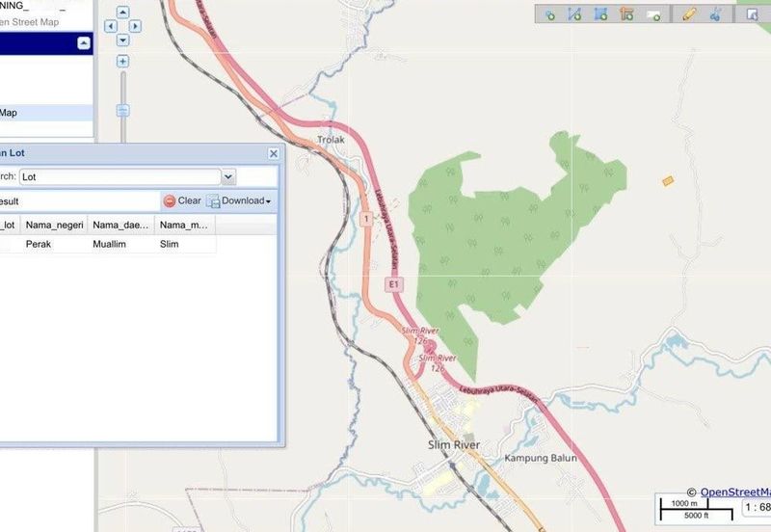Open the OpenStreetMap attribution link
Viewport: 771px width, 532px height.
coord(734,492)
